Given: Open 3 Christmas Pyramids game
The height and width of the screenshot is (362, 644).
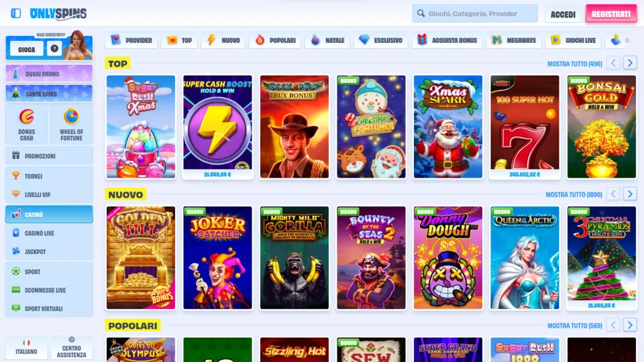Looking at the screenshot, I should coord(602,257).
